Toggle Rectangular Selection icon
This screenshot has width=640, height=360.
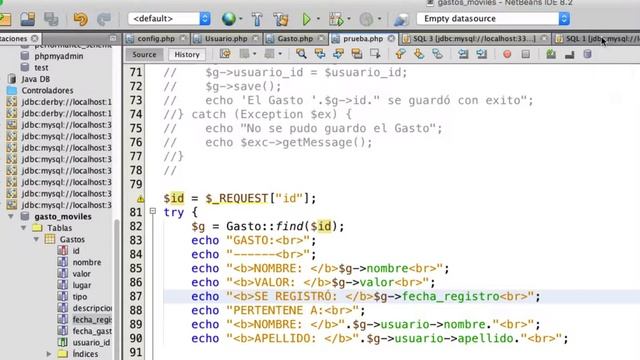(x=375, y=54)
